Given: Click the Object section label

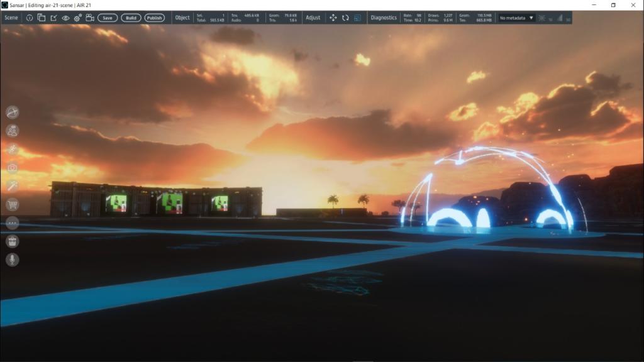Looking at the screenshot, I should 182,18.
